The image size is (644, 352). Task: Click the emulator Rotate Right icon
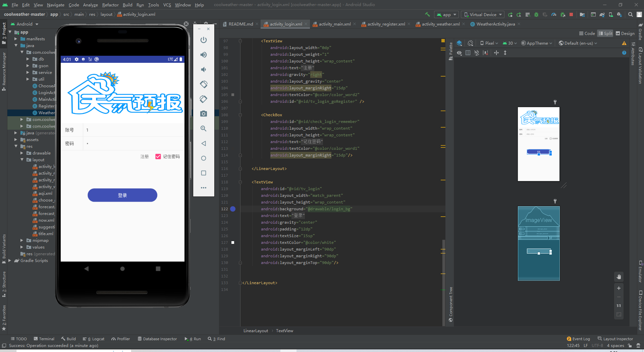click(x=204, y=99)
